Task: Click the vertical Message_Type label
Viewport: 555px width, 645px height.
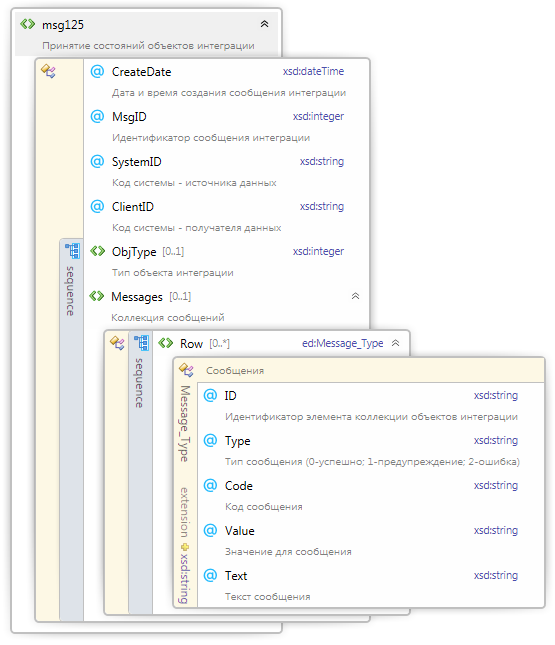Action: click(x=185, y=424)
